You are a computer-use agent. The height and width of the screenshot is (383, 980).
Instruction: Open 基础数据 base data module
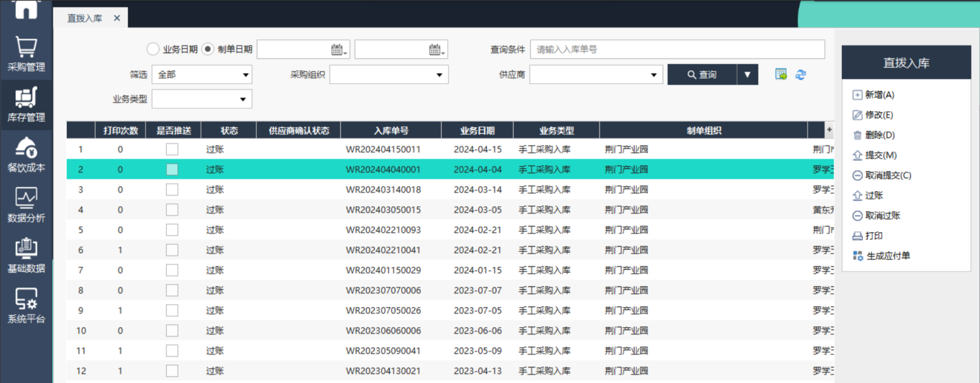pyautogui.click(x=26, y=255)
